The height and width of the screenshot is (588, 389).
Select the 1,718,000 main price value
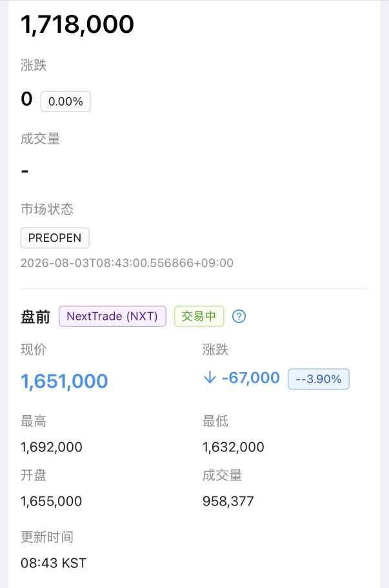point(77,24)
